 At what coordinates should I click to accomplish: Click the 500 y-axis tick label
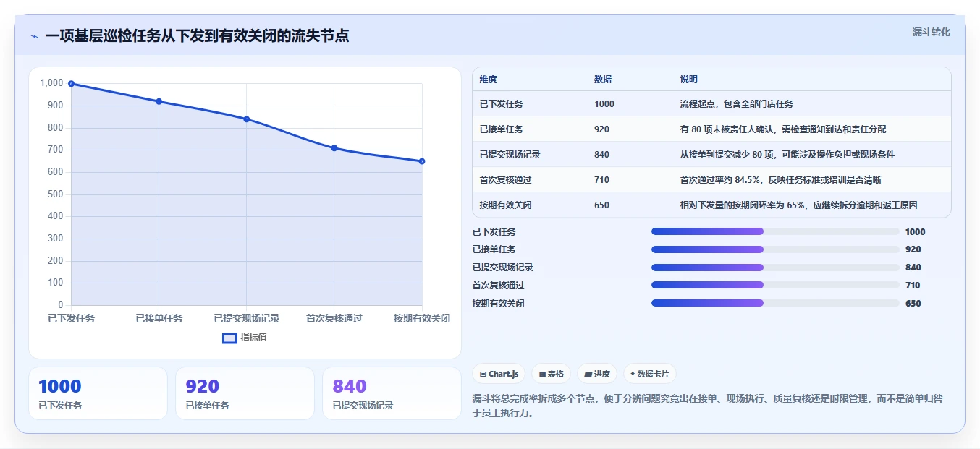click(x=56, y=194)
